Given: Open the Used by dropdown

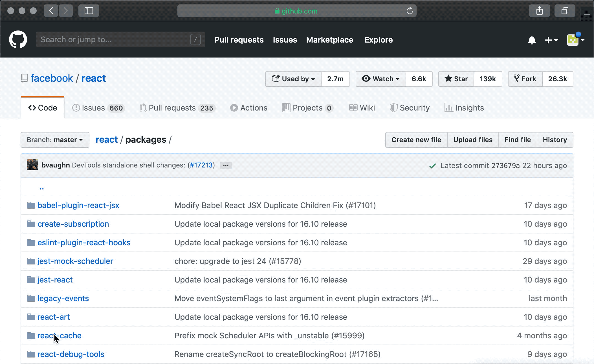Looking at the screenshot, I should (293, 79).
